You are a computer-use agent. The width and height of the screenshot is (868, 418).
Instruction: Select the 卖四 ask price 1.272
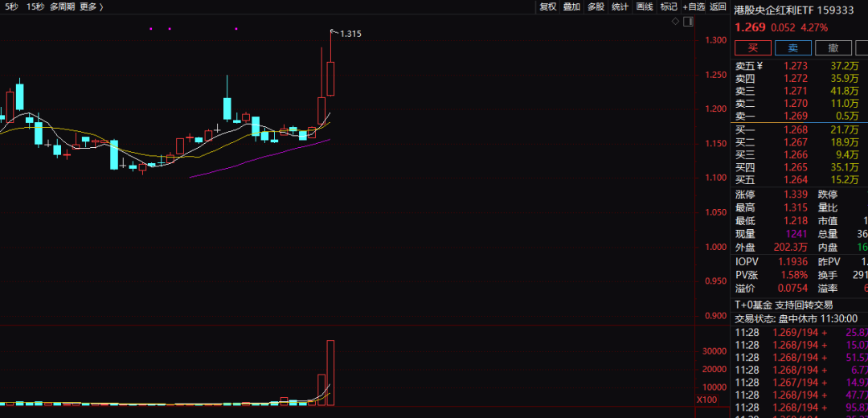pos(796,79)
